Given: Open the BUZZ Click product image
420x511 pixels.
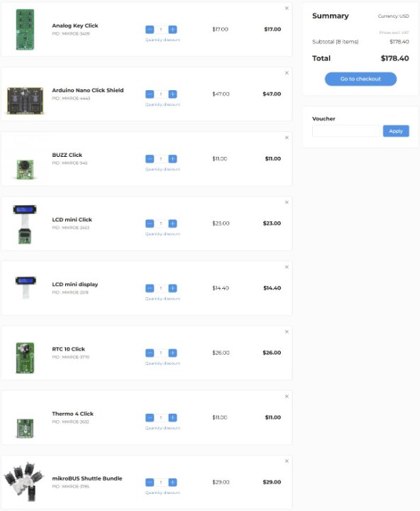Looking at the screenshot, I should (25, 169).
